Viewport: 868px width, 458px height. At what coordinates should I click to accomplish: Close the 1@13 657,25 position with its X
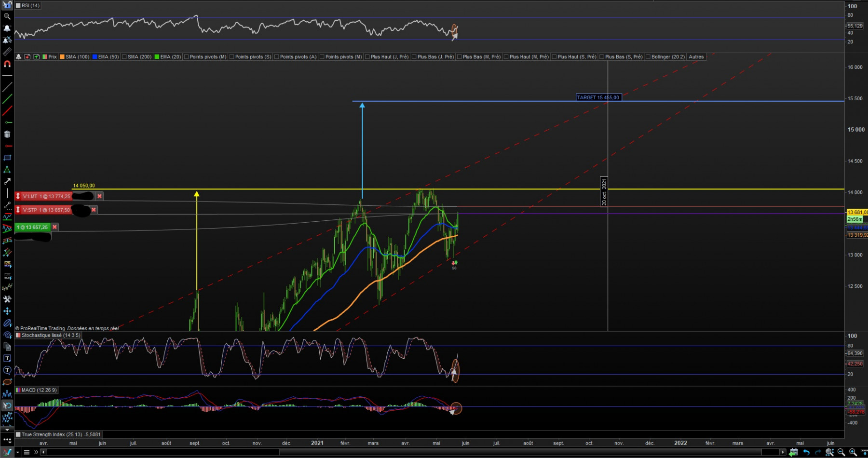point(54,227)
